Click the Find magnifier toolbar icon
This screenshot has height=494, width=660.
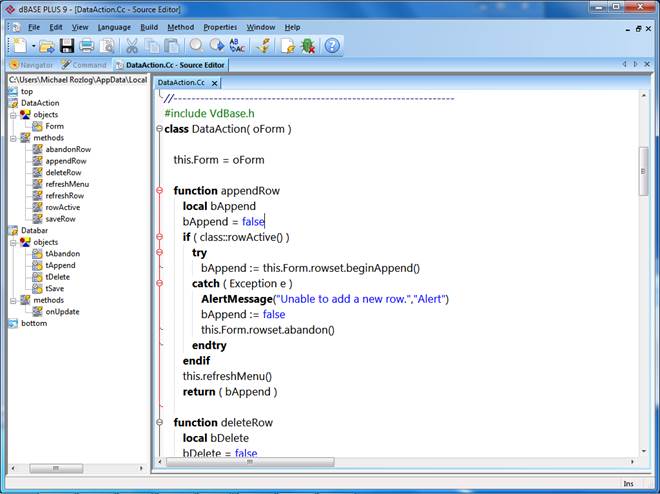point(196,46)
